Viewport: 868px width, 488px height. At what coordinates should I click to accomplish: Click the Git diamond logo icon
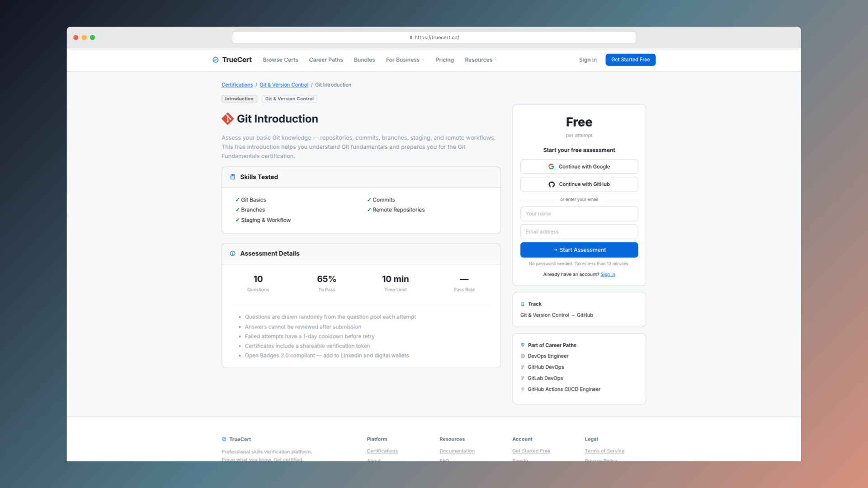227,119
